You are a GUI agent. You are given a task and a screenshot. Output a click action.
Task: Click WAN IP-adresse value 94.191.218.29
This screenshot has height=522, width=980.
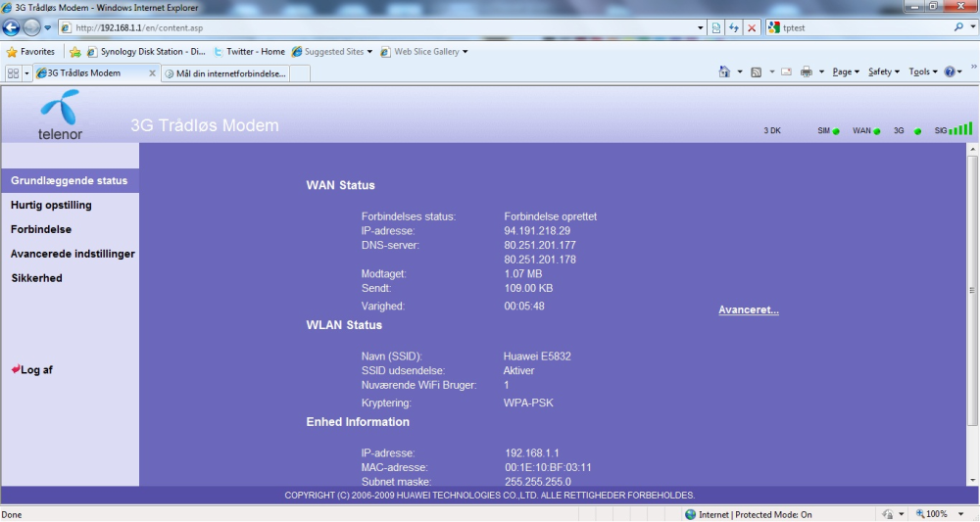(x=537, y=231)
